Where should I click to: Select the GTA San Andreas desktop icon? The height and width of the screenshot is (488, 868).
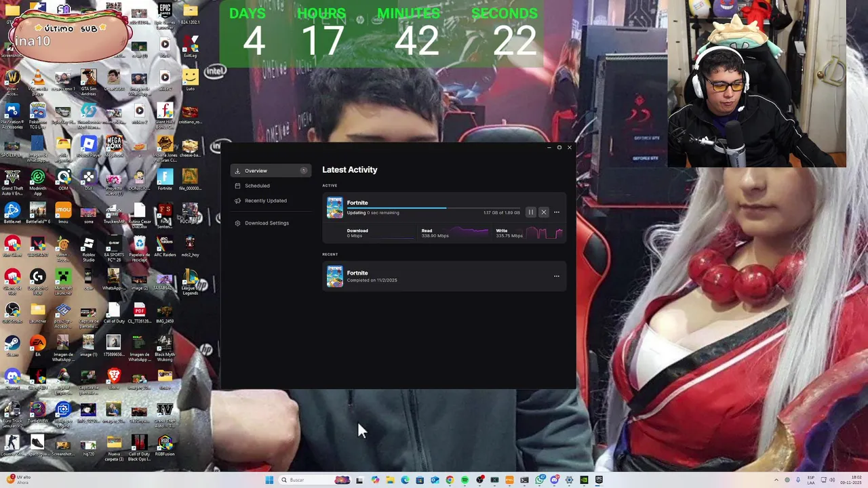click(89, 82)
